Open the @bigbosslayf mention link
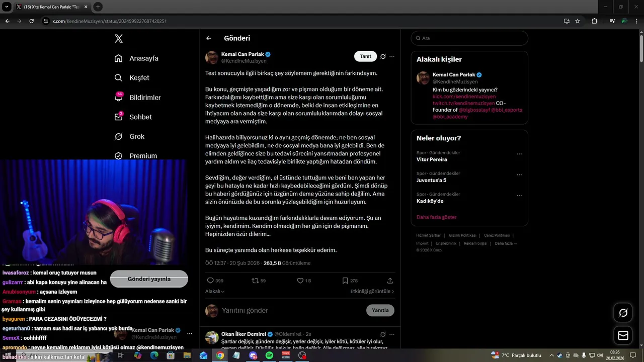This screenshot has height=362, width=644. point(474,110)
